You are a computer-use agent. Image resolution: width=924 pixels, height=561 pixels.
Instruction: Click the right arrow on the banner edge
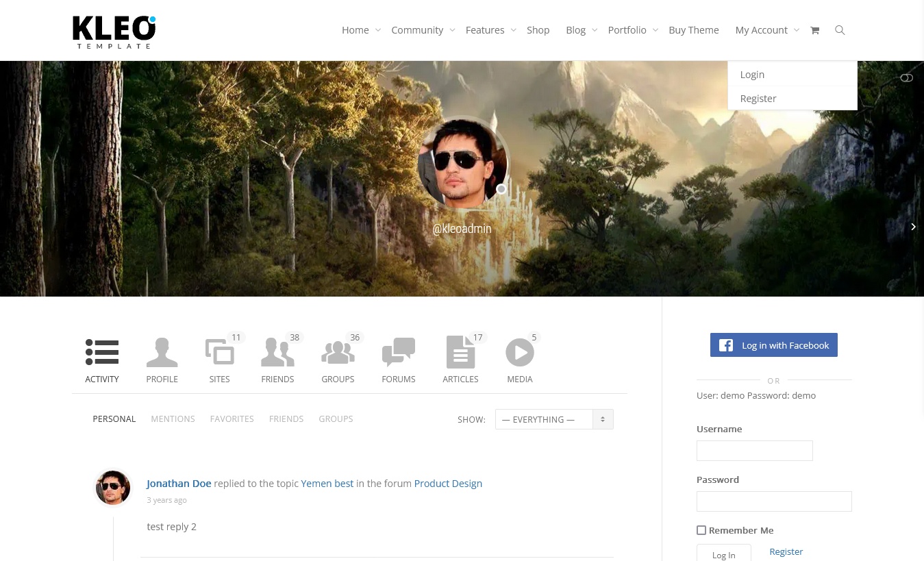[x=913, y=227]
